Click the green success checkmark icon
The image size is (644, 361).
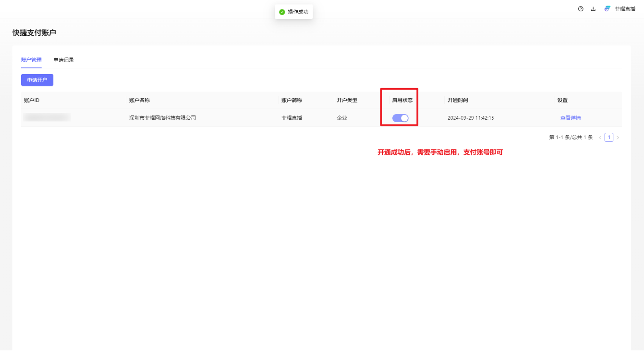(282, 12)
